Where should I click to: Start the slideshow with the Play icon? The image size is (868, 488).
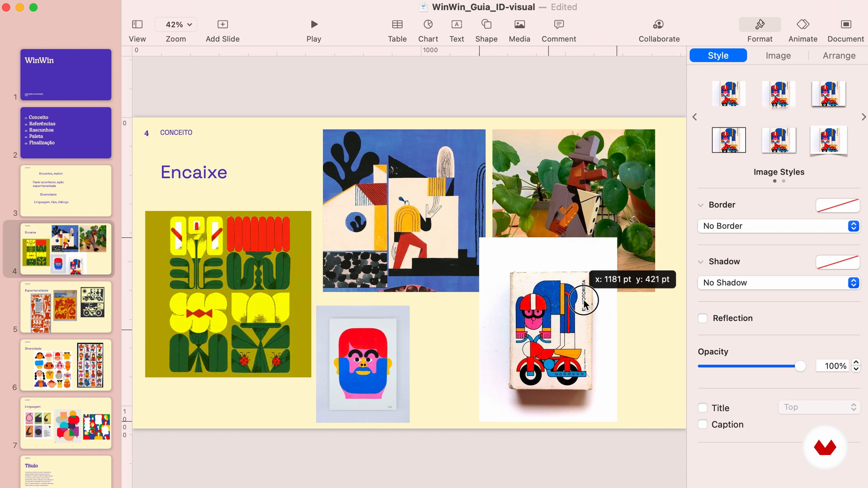click(x=314, y=24)
